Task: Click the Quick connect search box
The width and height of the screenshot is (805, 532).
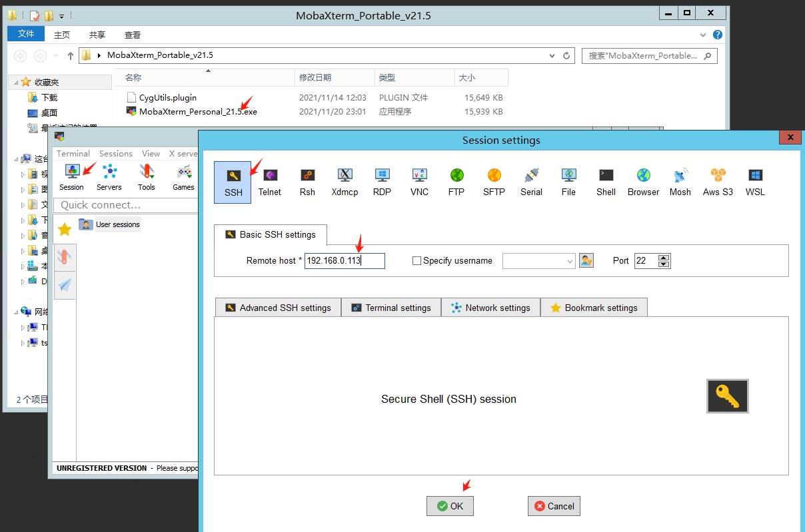Action: (x=126, y=204)
